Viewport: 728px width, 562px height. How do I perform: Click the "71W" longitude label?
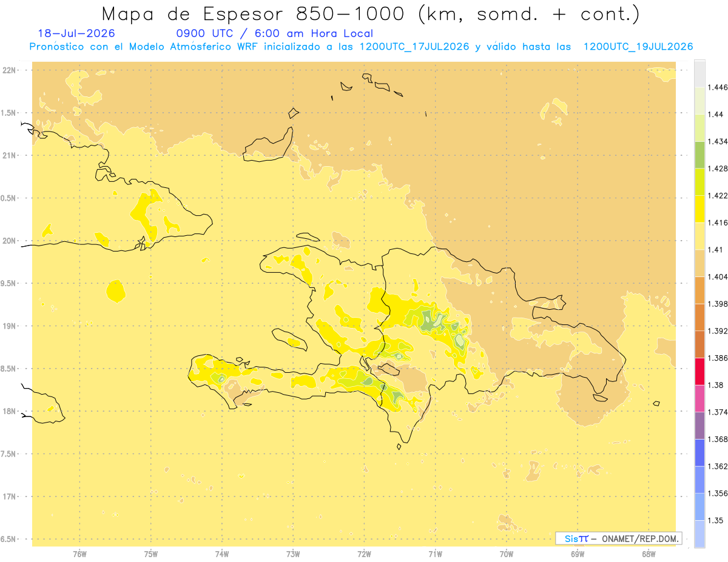click(435, 554)
